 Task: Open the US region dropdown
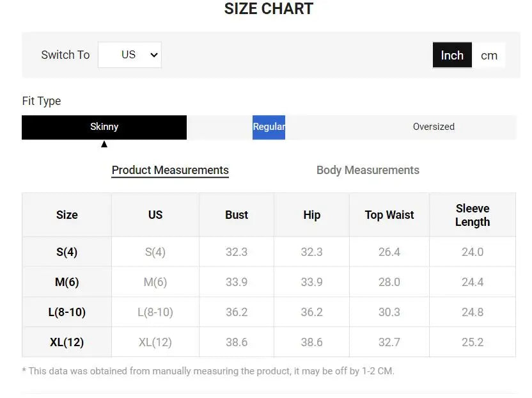[x=130, y=55]
